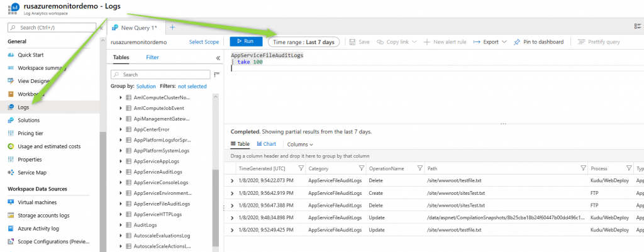Click /site/wwwroot/sitesTest.txt in the Create row
The image size is (644, 252).
click(x=456, y=193)
